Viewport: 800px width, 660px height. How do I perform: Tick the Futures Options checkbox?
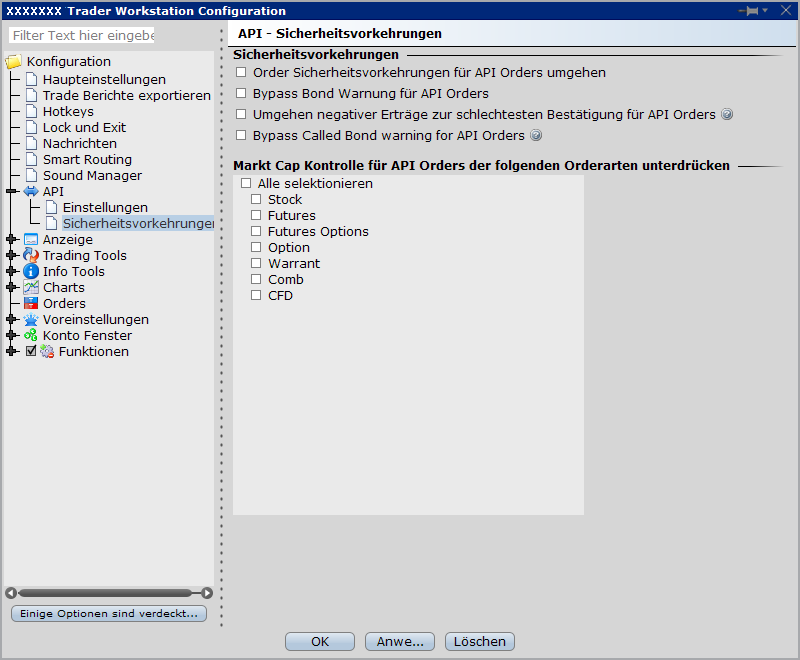point(256,232)
